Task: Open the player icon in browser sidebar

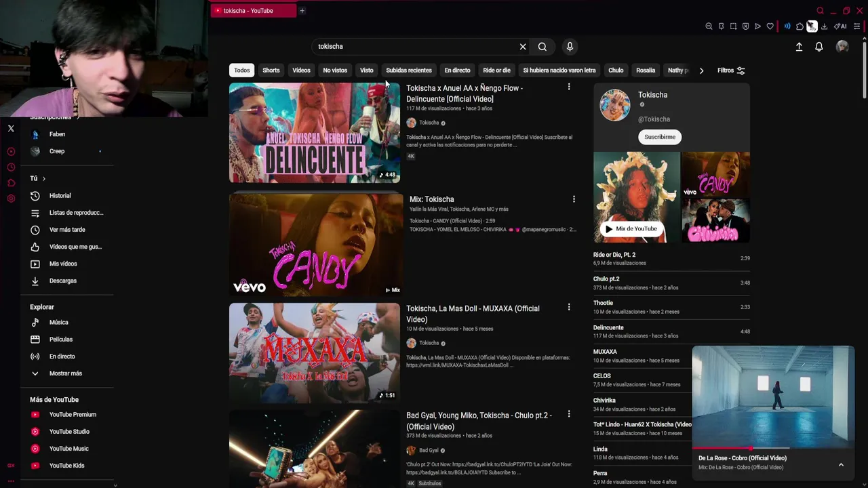Action: pyautogui.click(x=11, y=151)
